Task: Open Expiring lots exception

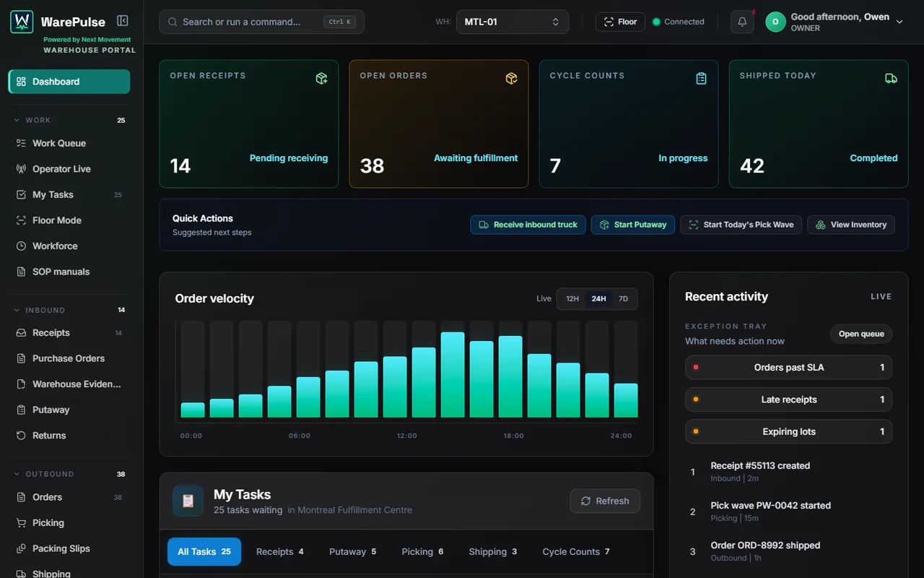Action: [x=788, y=431]
